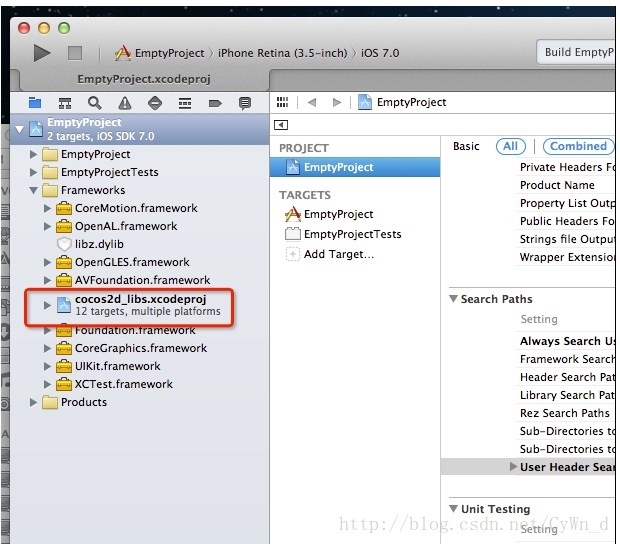Select Always Search User Paths setting

click(567, 341)
